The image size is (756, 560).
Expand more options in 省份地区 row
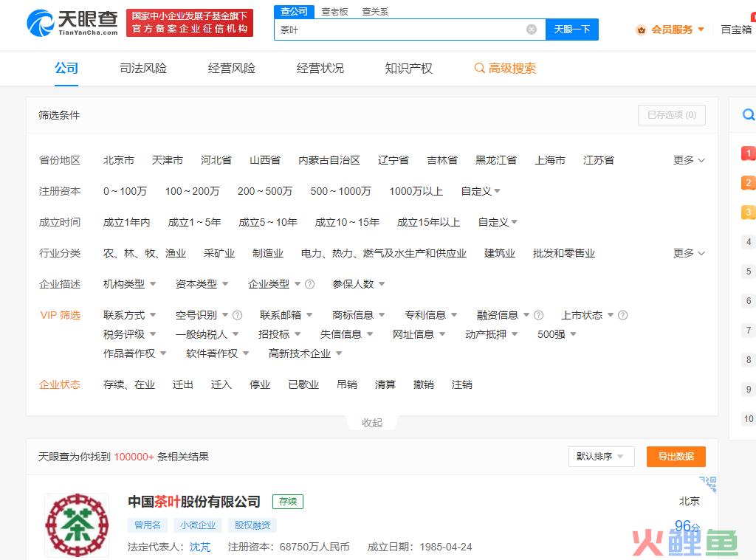click(689, 160)
